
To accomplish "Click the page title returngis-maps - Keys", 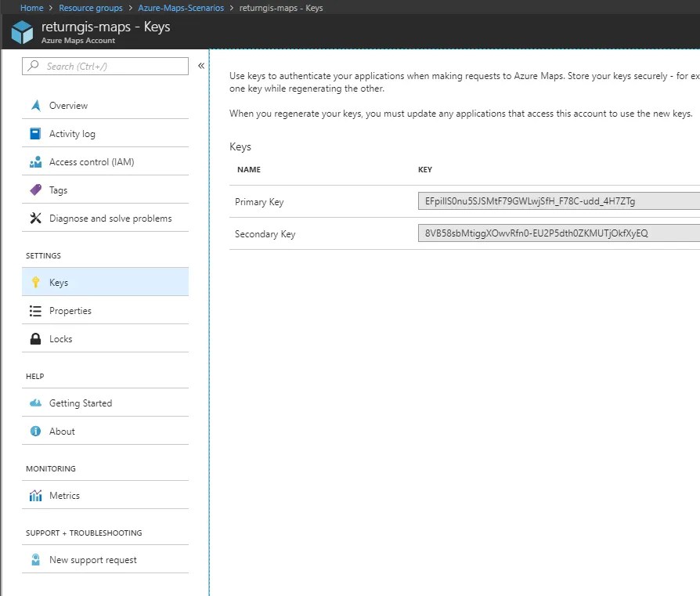I will click(x=106, y=27).
